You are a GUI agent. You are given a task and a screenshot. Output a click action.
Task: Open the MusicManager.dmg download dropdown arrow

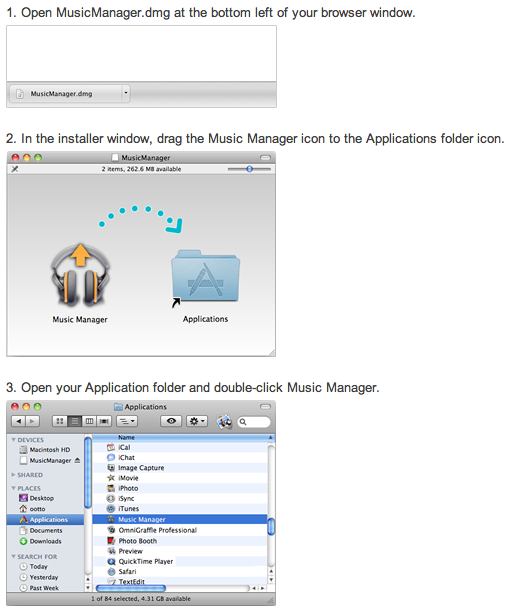click(x=126, y=94)
